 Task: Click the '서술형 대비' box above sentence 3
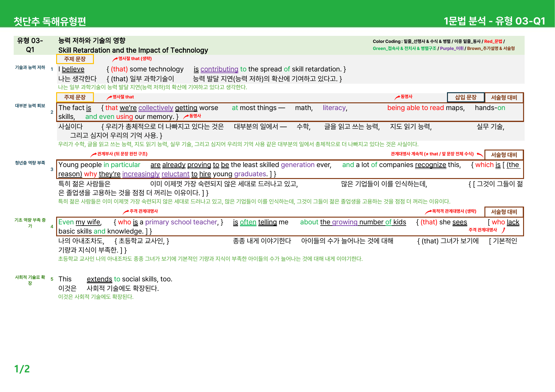point(504,155)
